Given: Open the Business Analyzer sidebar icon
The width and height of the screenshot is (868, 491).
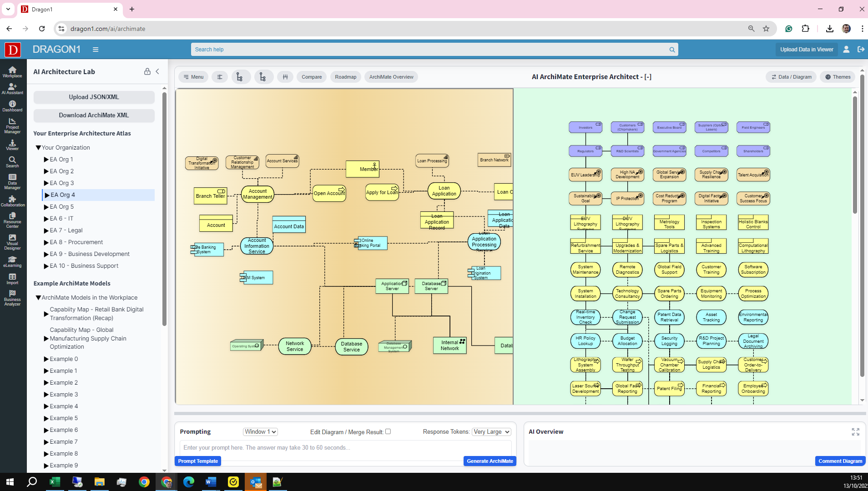Looking at the screenshot, I should pos(12,298).
